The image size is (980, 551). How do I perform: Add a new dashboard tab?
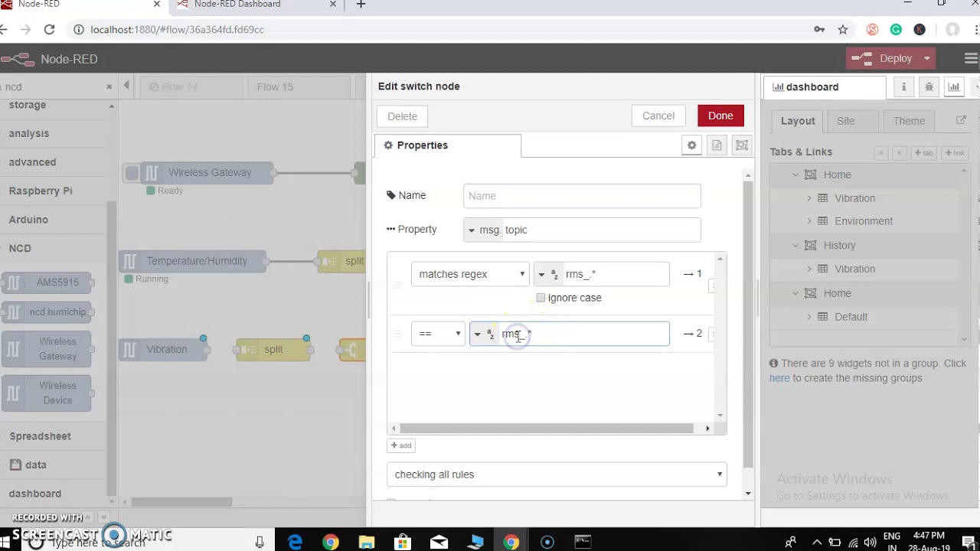click(x=926, y=153)
